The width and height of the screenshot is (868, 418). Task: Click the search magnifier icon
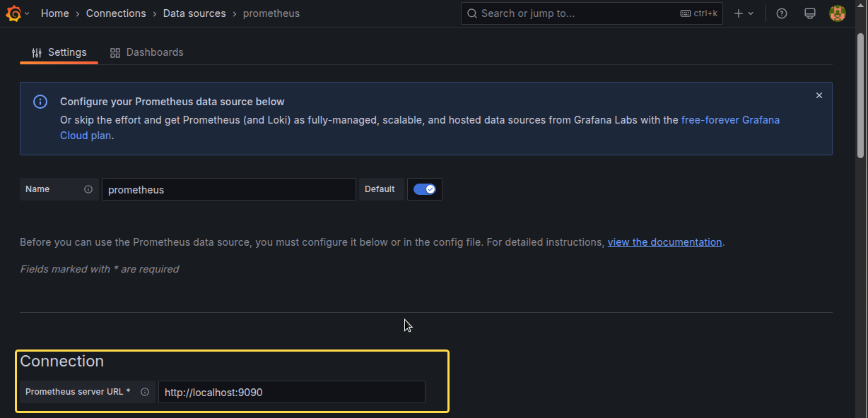472,13
